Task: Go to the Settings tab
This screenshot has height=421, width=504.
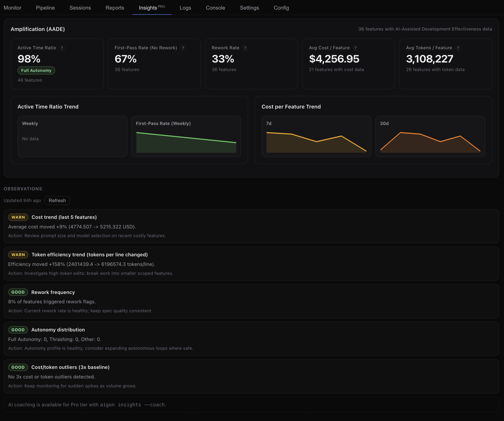Action: [249, 8]
